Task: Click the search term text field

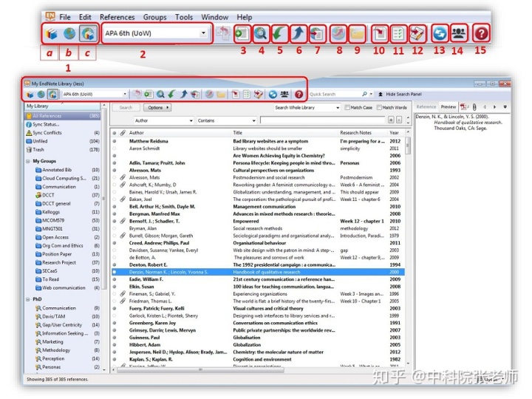Action: pyautogui.click(x=323, y=120)
